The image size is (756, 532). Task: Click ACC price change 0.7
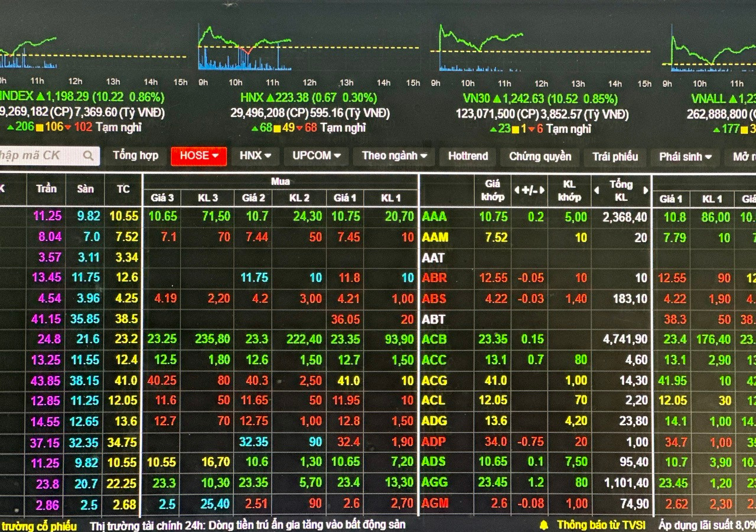(536, 360)
